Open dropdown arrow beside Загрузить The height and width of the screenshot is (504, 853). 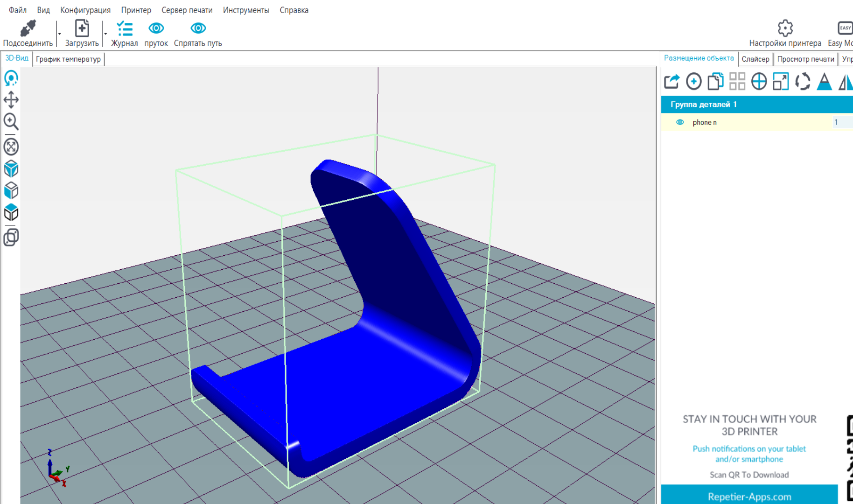pos(105,34)
